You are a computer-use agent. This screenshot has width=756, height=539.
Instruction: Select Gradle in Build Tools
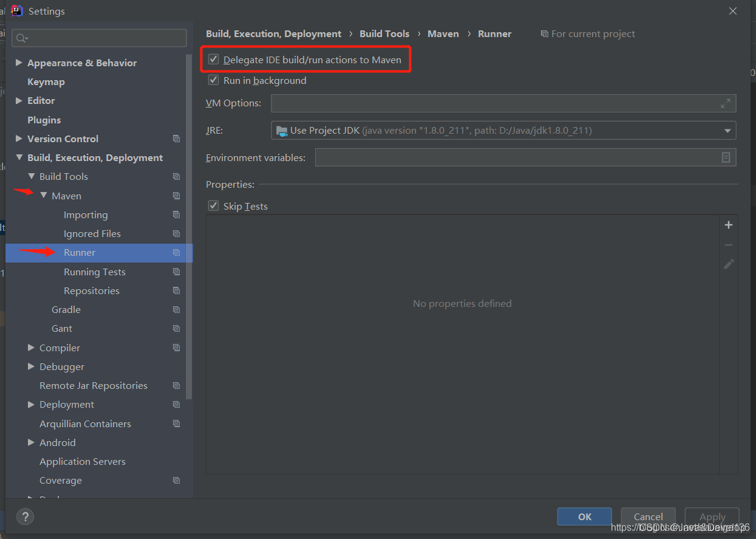click(x=66, y=309)
